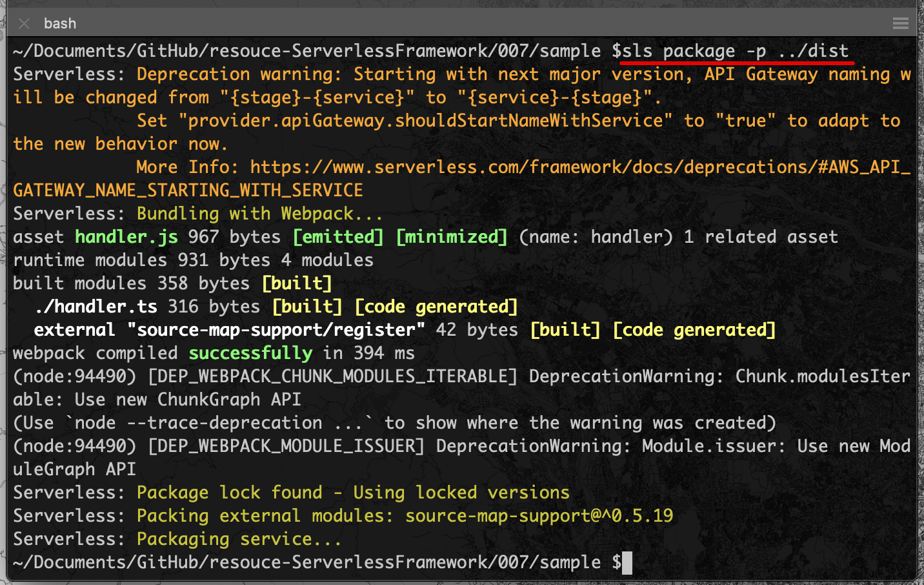924x585 pixels.
Task: Click 'GATEWAY_NAME_STARTING_WITH_SERVICE' text
Action: click(188, 190)
